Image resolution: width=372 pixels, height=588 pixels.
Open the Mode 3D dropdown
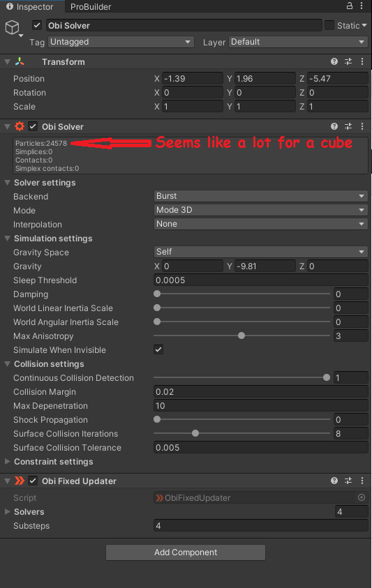tap(260, 210)
